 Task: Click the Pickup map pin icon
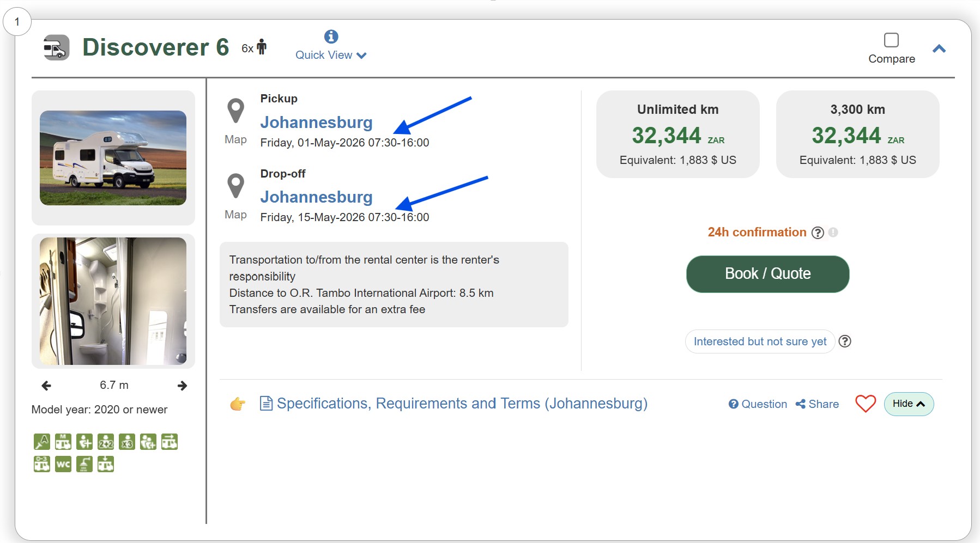coord(235,111)
